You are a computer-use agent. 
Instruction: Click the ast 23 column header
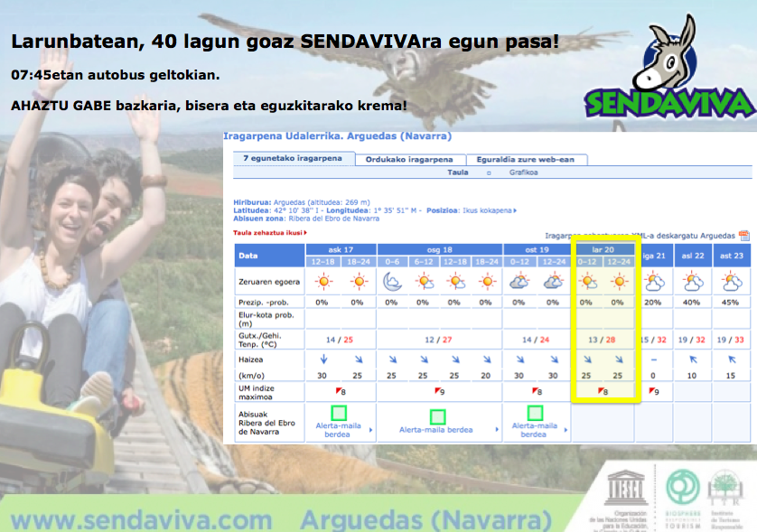coord(732,256)
